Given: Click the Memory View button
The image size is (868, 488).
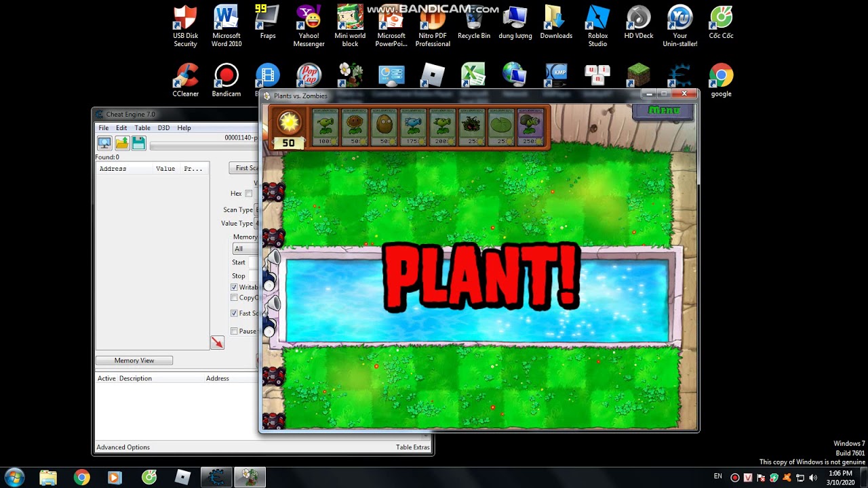Looking at the screenshot, I should tap(134, 361).
